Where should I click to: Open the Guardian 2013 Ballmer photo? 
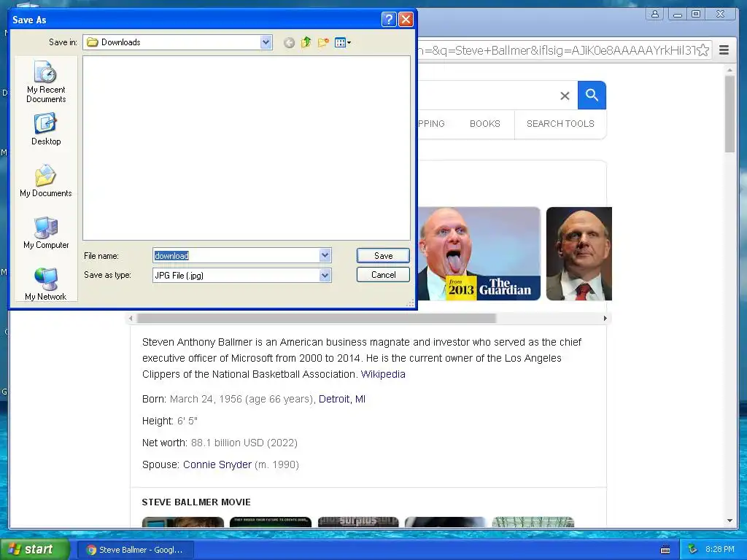479,254
